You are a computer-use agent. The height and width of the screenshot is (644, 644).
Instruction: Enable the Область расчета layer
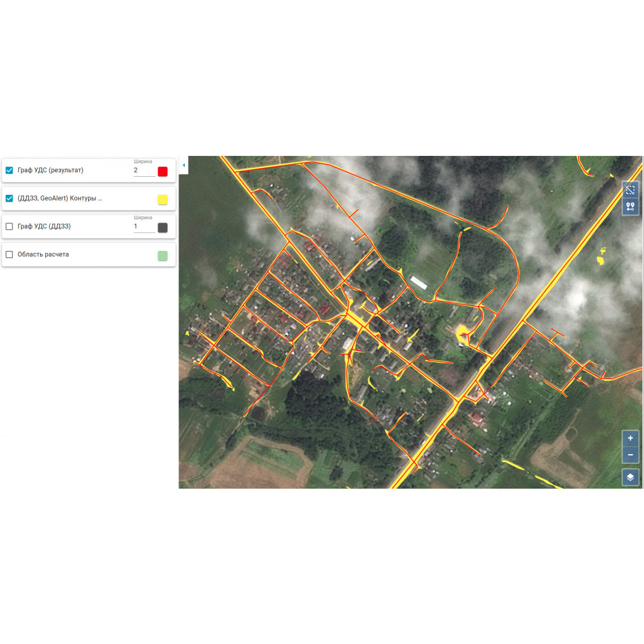9,255
